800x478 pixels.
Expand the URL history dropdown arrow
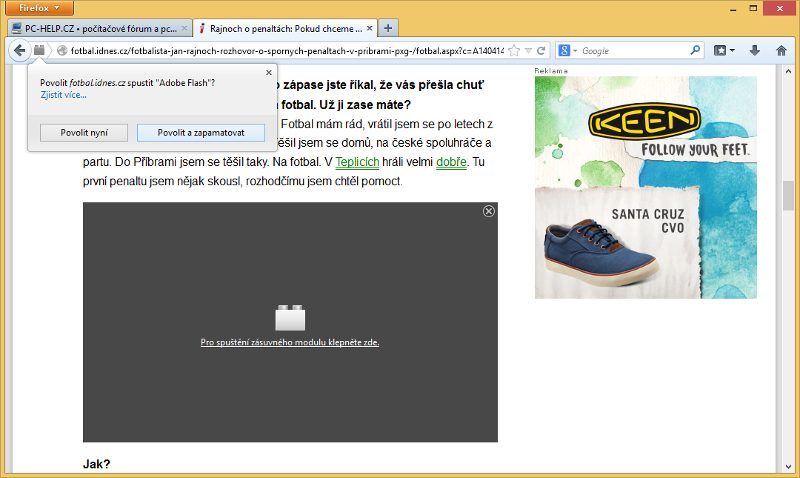tap(527, 50)
